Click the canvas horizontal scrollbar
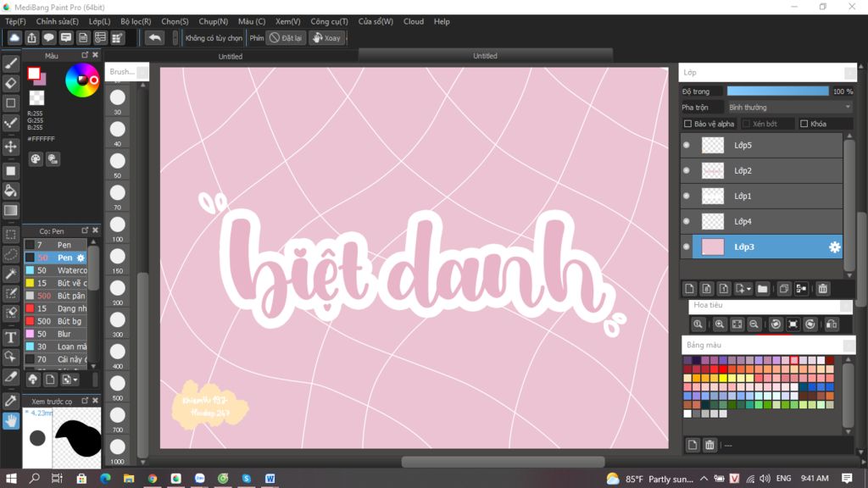 (x=503, y=462)
